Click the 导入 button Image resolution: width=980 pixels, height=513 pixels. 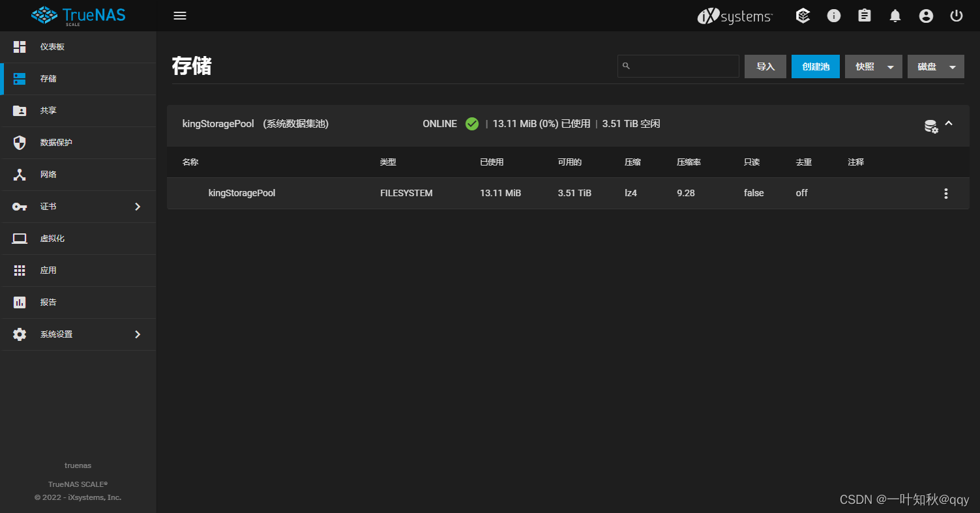[x=765, y=66]
